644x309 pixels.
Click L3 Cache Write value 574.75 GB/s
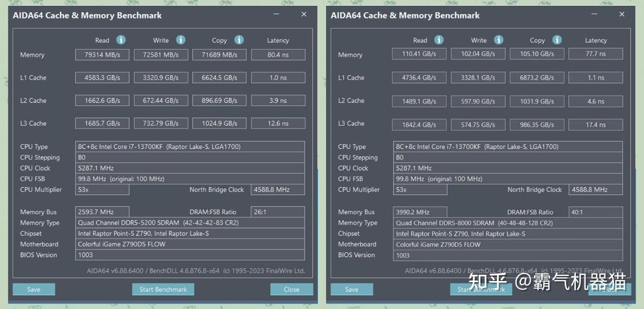pos(479,125)
